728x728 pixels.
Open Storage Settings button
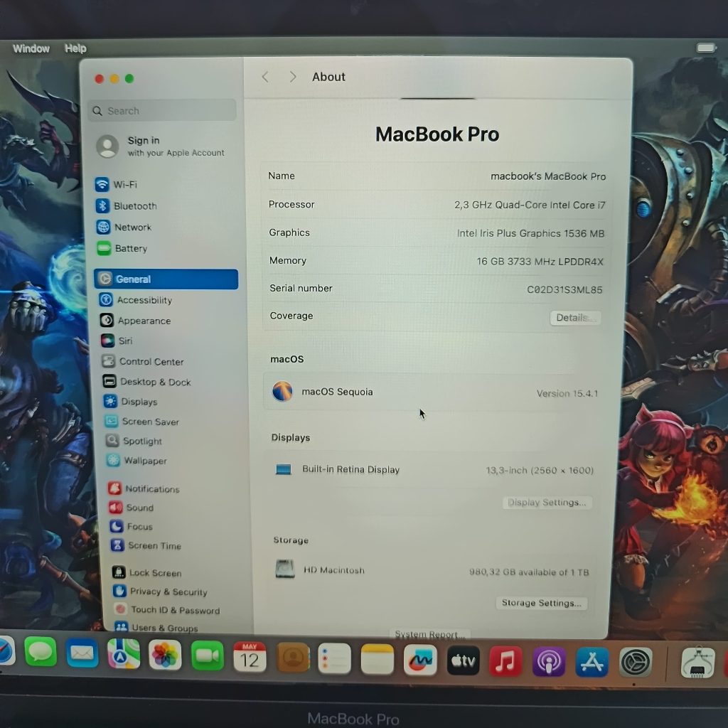(541, 603)
